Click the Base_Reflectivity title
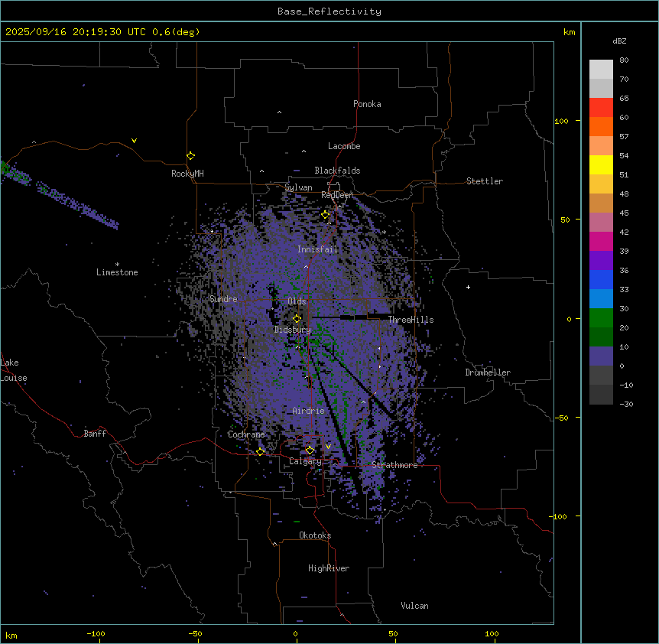The image size is (659, 644). 329,11
